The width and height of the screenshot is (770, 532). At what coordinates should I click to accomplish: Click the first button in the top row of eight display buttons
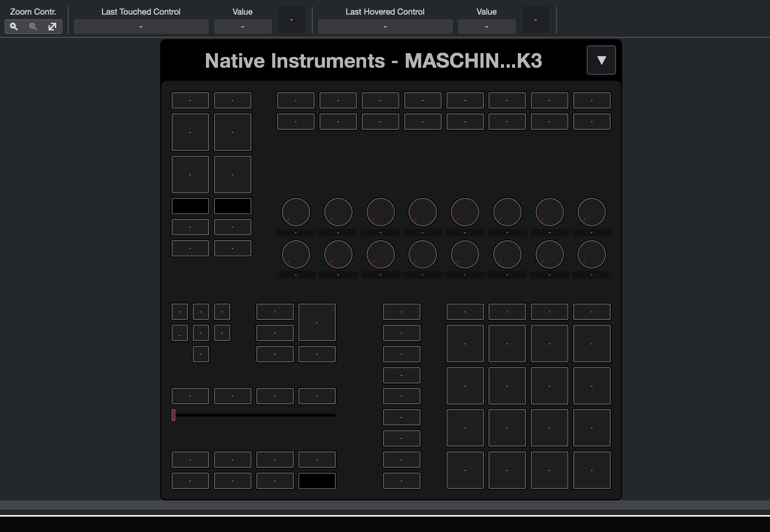click(296, 100)
